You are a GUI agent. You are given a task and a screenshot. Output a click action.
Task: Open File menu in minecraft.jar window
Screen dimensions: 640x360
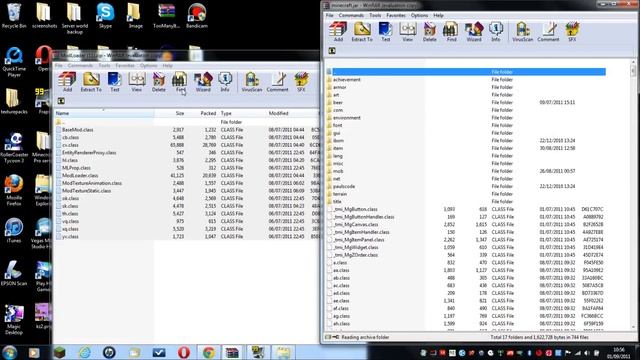tap(329, 16)
